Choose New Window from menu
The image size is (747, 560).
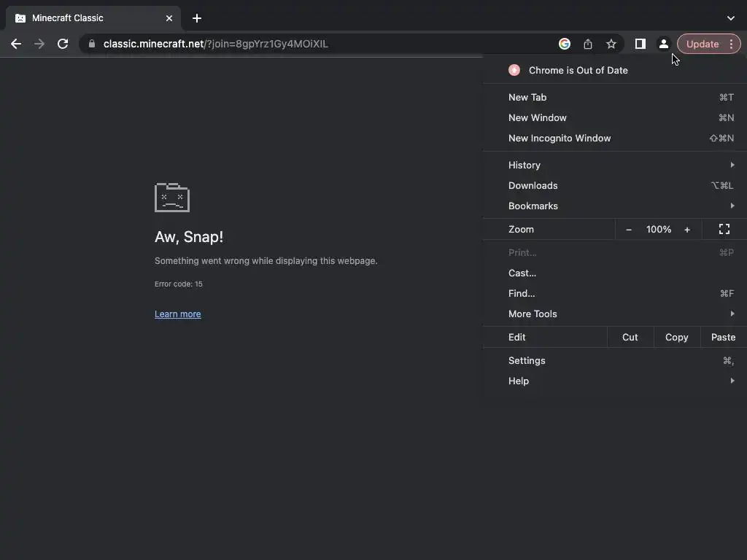tap(615, 117)
